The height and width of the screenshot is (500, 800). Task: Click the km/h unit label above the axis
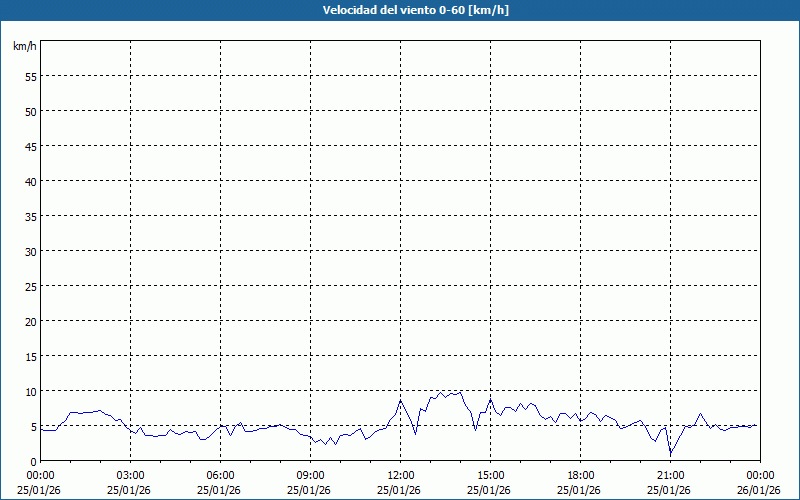[24, 47]
